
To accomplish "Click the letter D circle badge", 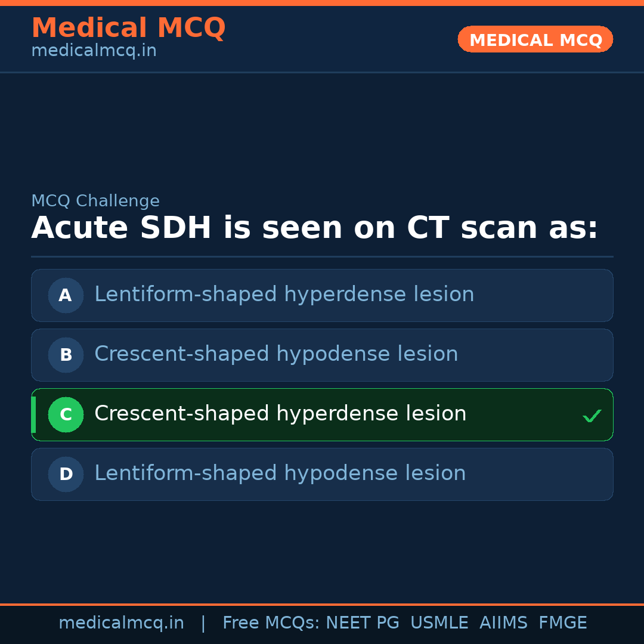I will (x=66, y=474).
